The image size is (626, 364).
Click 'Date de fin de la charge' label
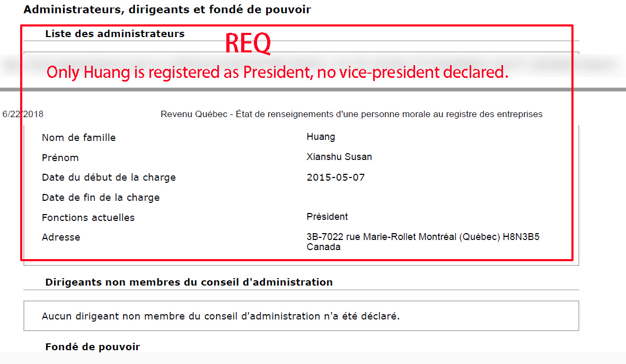pos(101,198)
